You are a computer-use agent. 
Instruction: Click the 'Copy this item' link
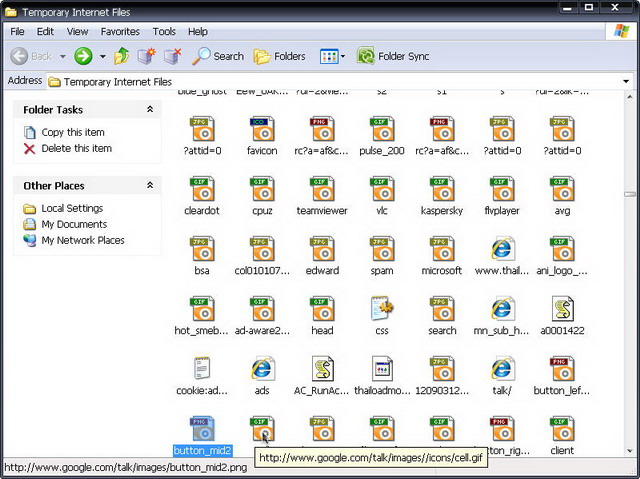[x=72, y=132]
